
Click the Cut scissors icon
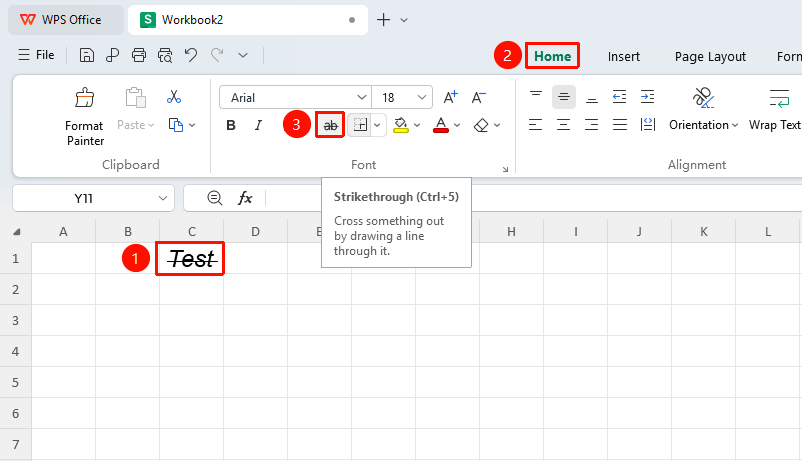pyautogui.click(x=174, y=97)
